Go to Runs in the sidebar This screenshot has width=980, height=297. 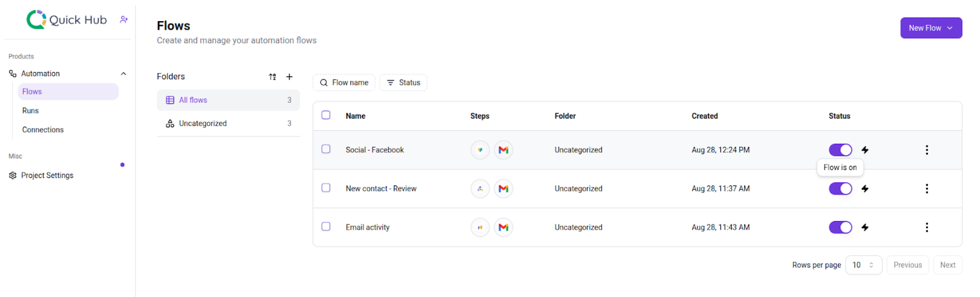(30, 111)
